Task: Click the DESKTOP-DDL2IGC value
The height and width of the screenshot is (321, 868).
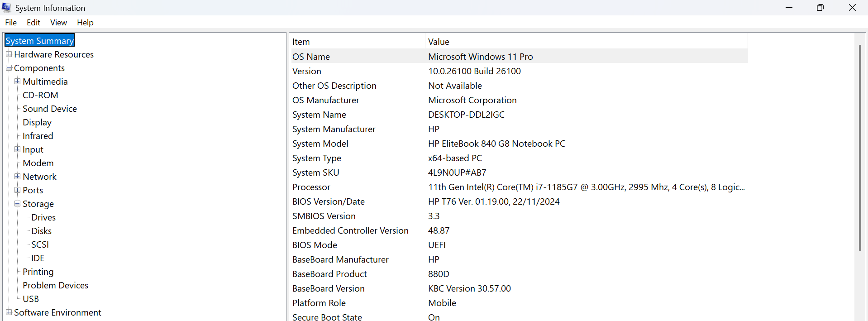Action: pyautogui.click(x=466, y=115)
